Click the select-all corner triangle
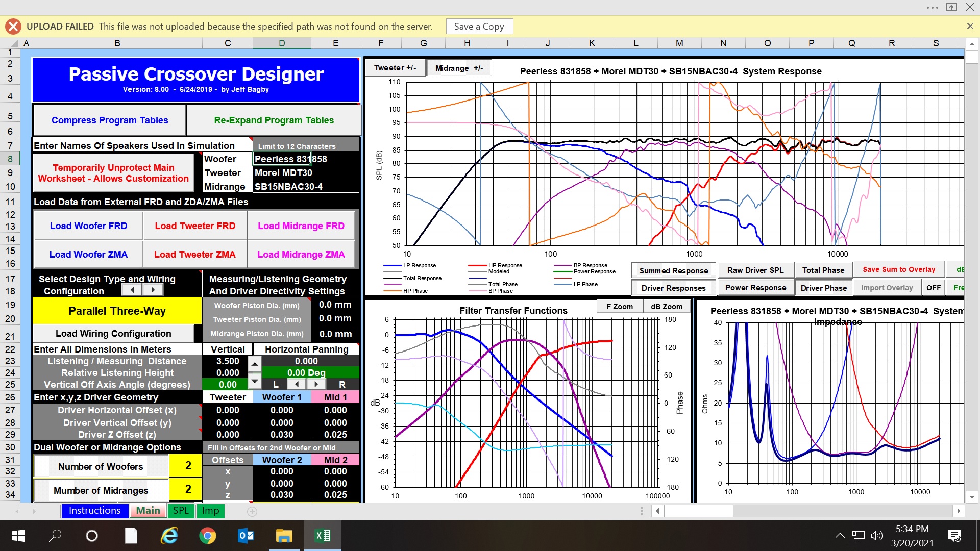This screenshot has height=551, width=980. point(14,44)
